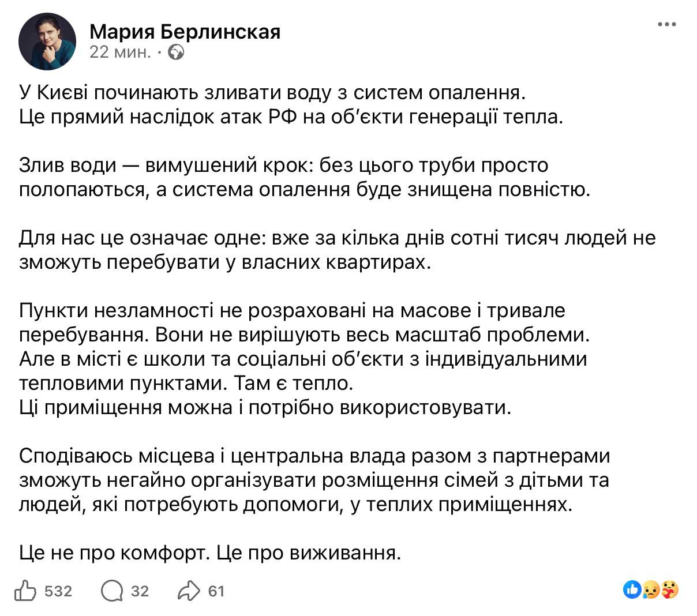The height and width of the screenshot is (616, 697).
Task: Click the blue Like reaction emoji
Action: coord(632,589)
